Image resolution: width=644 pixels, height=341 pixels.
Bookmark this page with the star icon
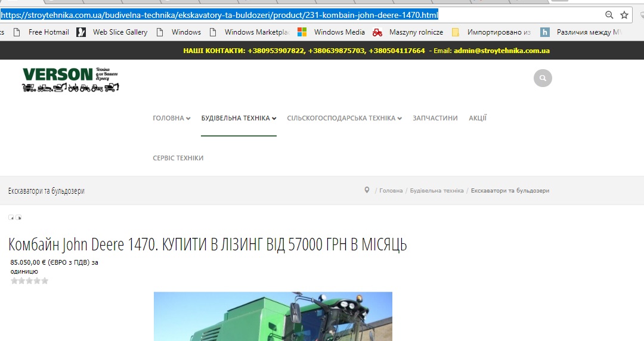624,15
